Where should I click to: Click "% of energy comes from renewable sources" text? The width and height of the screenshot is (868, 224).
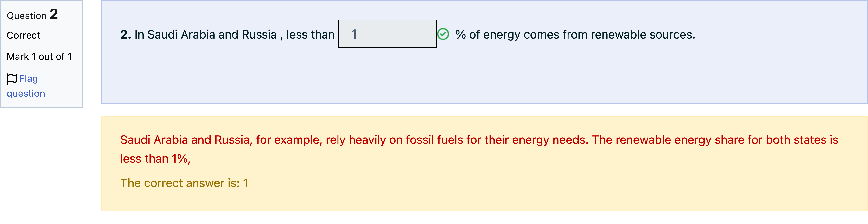click(x=575, y=34)
